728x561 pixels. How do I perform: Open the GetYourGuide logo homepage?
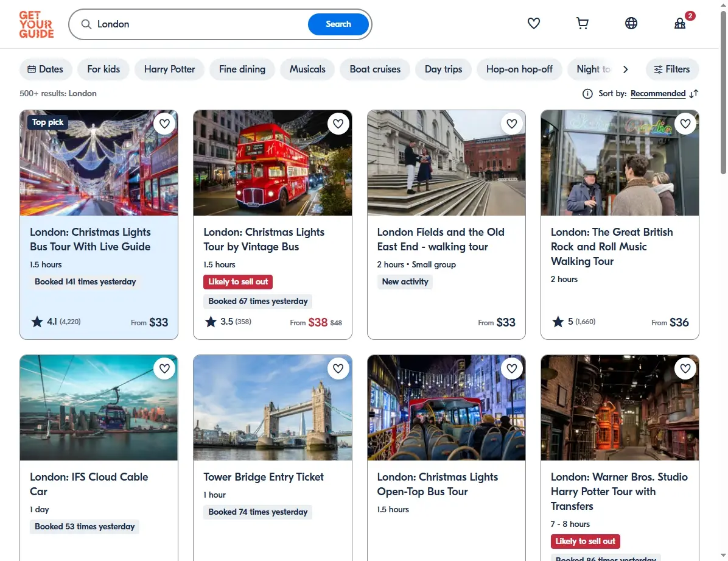point(36,24)
